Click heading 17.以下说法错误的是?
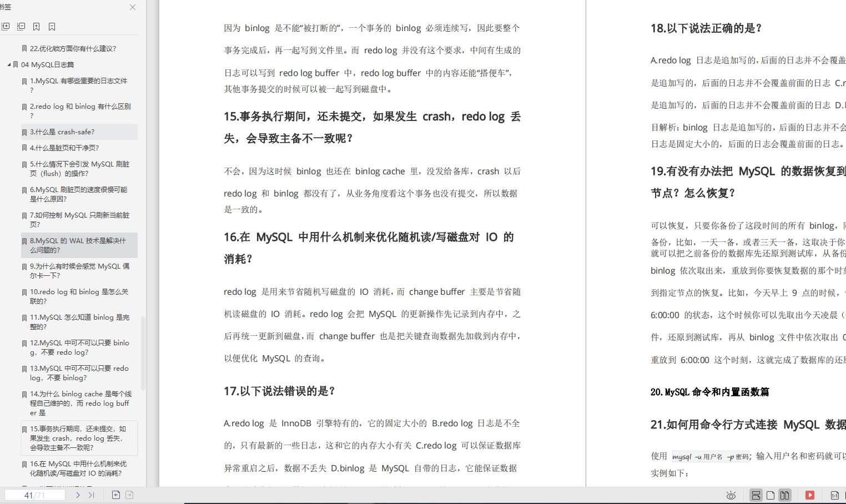The height and width of the screenshot is (504, 846). tap(279, 391)
